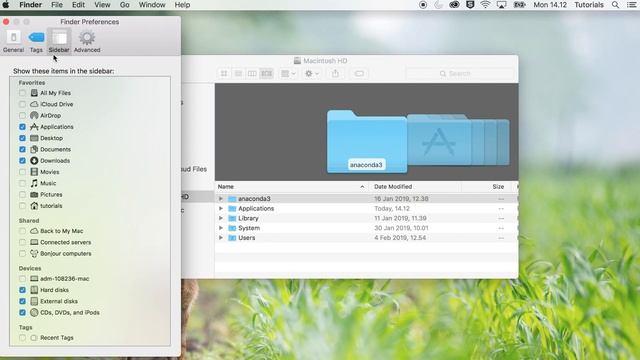Click the Finder window Search field
The height and width of the screenshot is (360, 640).
tap(460, 73)
